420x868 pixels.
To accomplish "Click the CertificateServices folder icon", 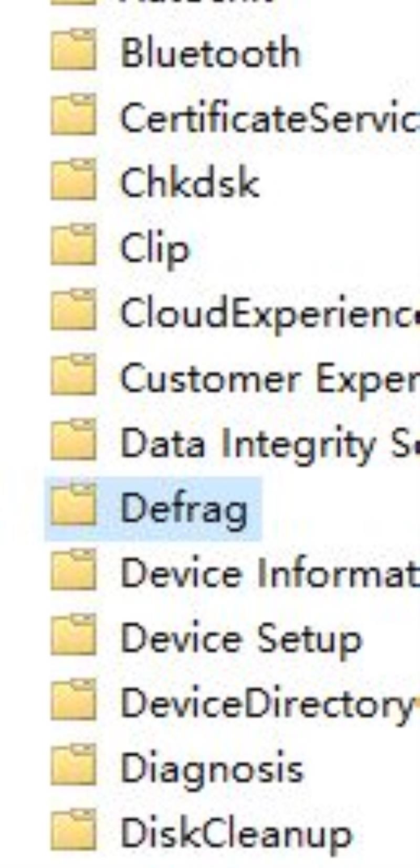I will [73, 115].
